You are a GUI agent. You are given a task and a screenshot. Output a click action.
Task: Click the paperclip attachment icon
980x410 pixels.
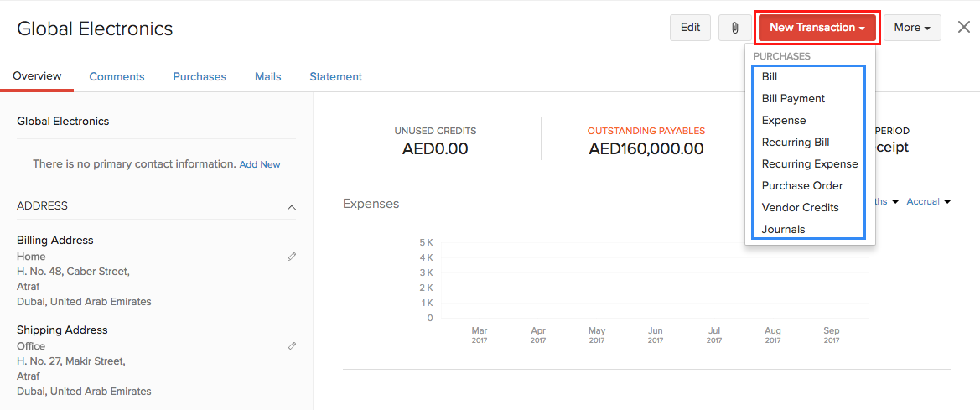coord(735,28)
